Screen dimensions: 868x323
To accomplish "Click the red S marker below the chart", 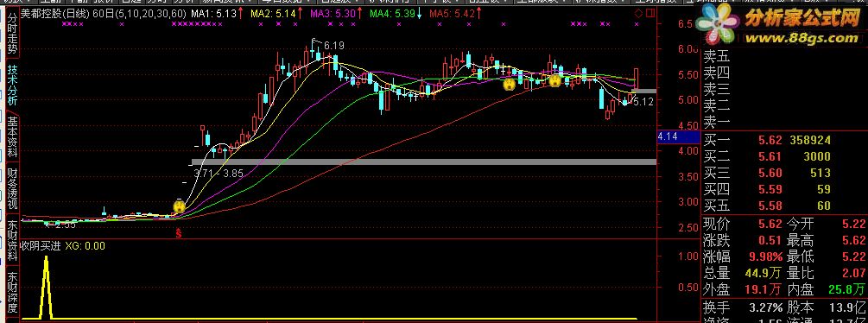I will [x=178, y=232].
